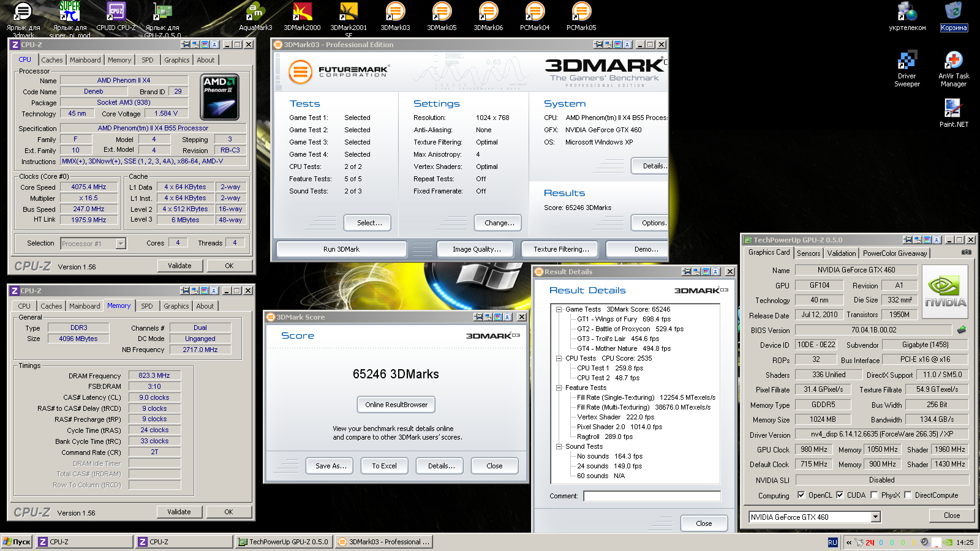
Task: Click Change button under Settings in 3DMark03
Action: [x=499, y=223]
